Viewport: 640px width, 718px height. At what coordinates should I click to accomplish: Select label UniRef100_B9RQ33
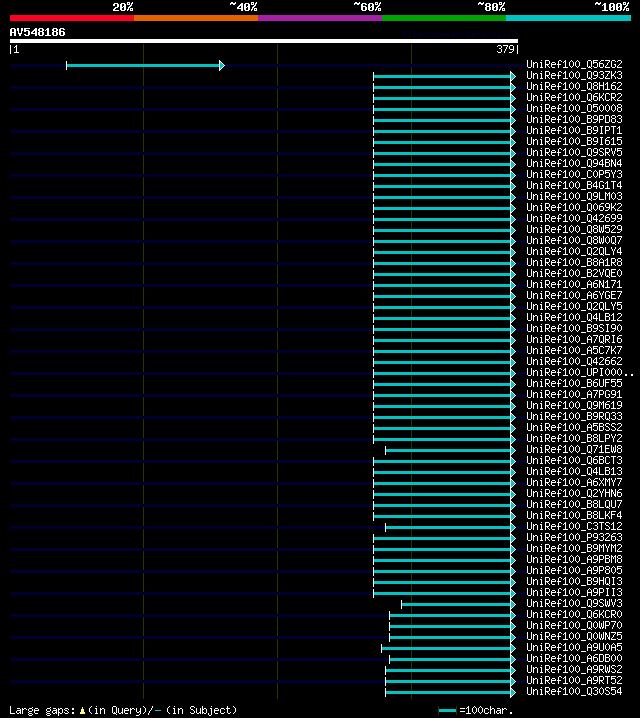point(574,416)
